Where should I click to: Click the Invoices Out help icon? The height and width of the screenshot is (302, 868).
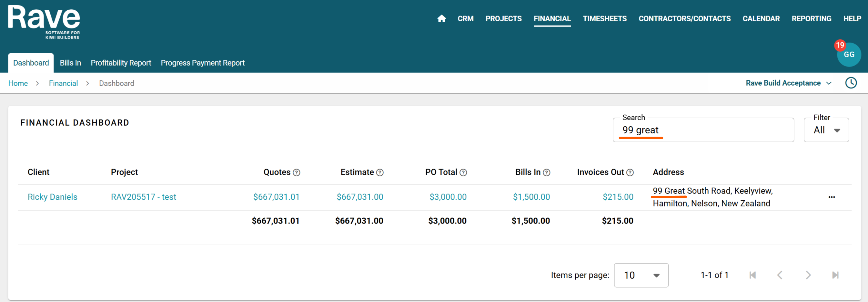tap(630, 173)
